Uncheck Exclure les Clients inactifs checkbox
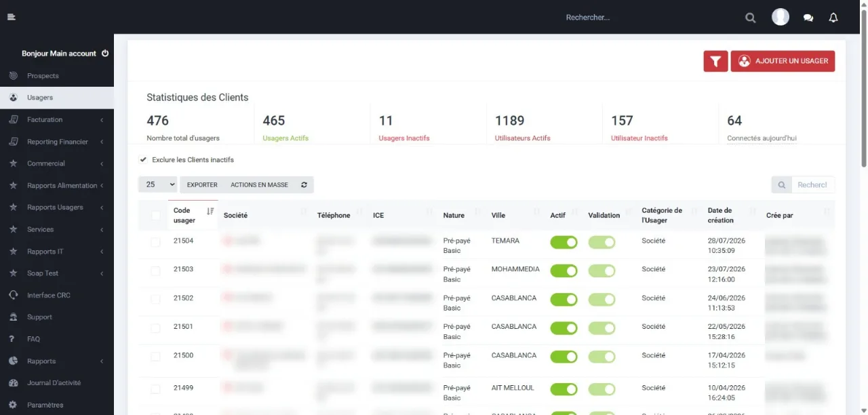The image size is (868, 415). pyautogui.click(x=143, y=159)
